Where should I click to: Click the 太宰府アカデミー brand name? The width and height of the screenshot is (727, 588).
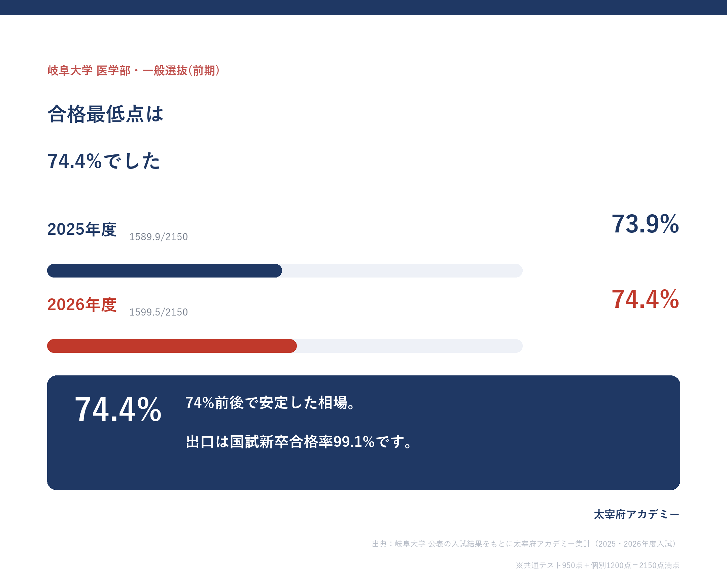pyautogui.click(x=636, y=515)
